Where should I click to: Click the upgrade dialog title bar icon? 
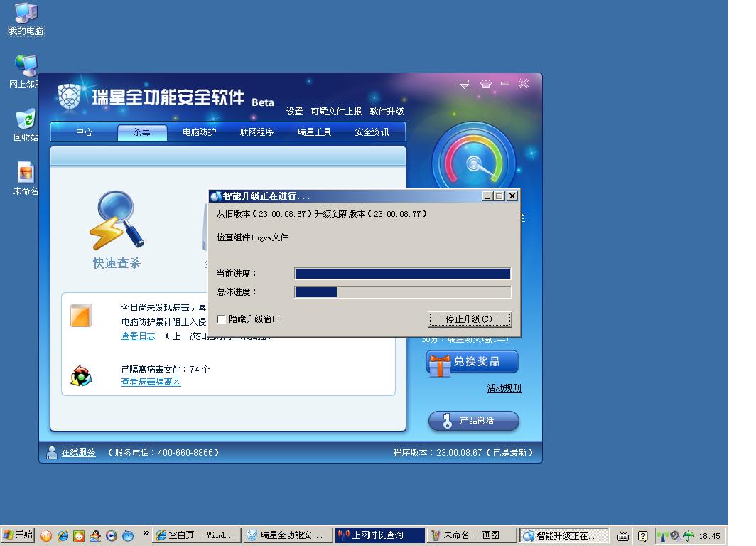[x=215, y=196]
